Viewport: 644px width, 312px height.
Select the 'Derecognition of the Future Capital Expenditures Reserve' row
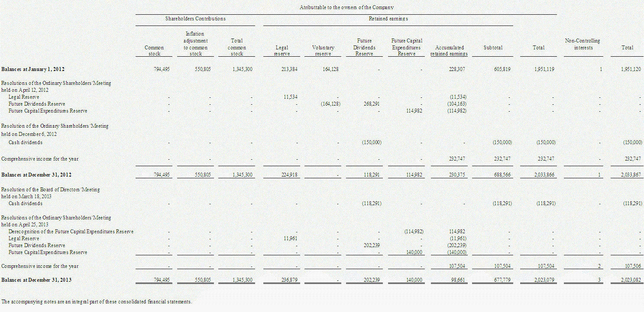click(x=71, y=232)
